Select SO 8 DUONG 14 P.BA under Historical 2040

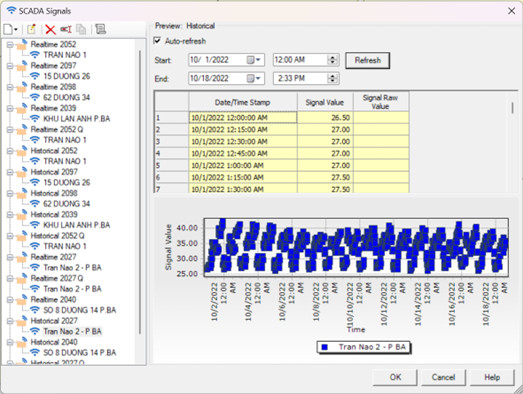[80, 353]
